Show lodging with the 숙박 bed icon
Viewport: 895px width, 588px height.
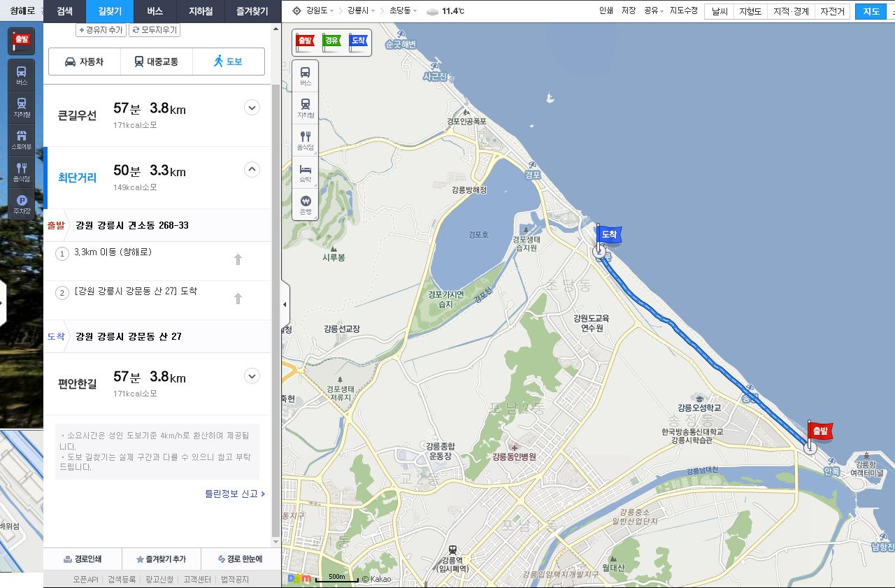coord(306,172)
